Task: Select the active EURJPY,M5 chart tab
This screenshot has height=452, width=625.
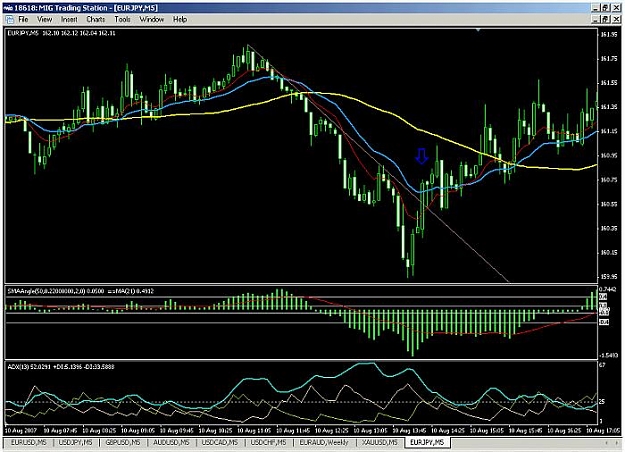Action: (427, 442)
